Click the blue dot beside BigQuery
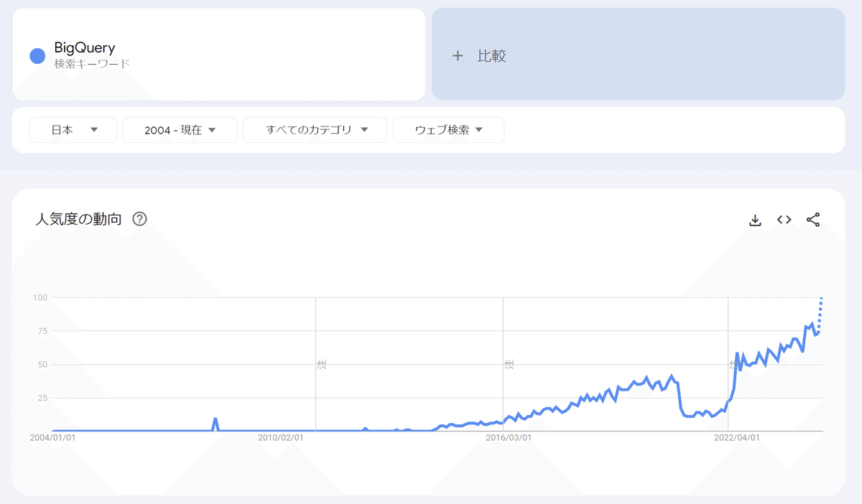 38,55
